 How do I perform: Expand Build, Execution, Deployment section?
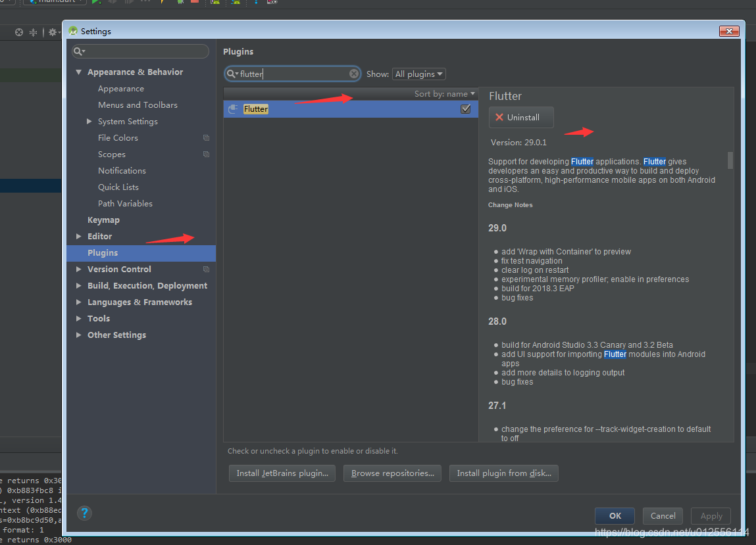pos(78,286)
